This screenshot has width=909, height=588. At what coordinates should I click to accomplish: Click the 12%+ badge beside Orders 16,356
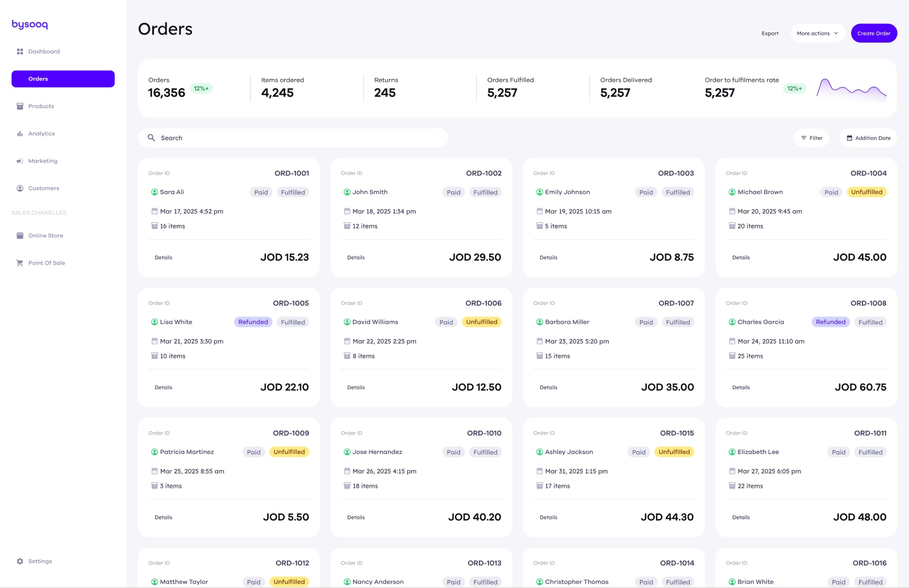[201, 89]
